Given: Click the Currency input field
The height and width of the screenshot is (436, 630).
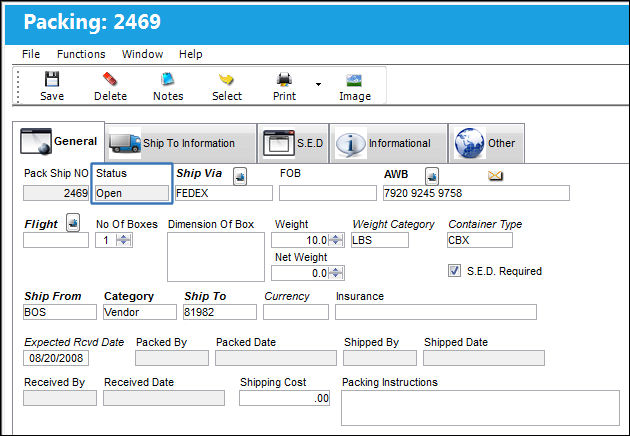Looking at the screenshot, I should pyautogui.click(x=296, y=312).
